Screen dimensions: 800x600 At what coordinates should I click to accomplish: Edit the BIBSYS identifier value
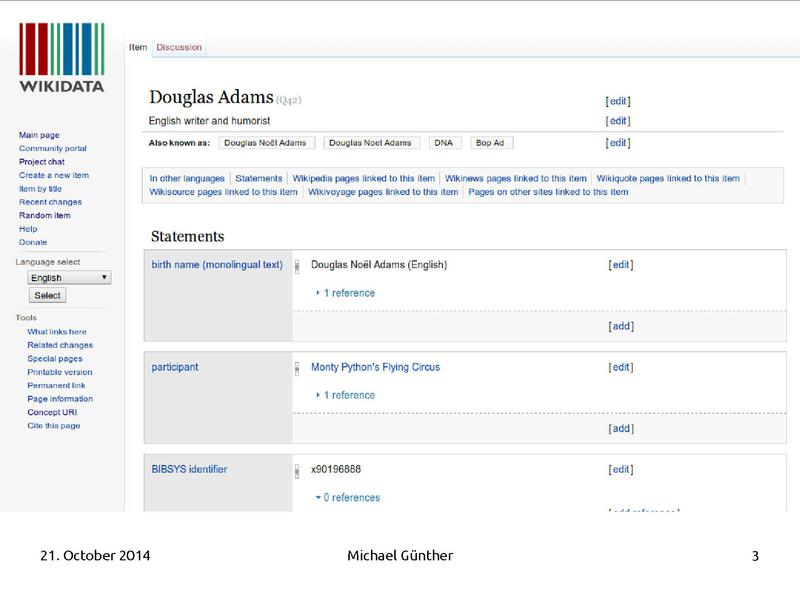(x=621, y=469)
